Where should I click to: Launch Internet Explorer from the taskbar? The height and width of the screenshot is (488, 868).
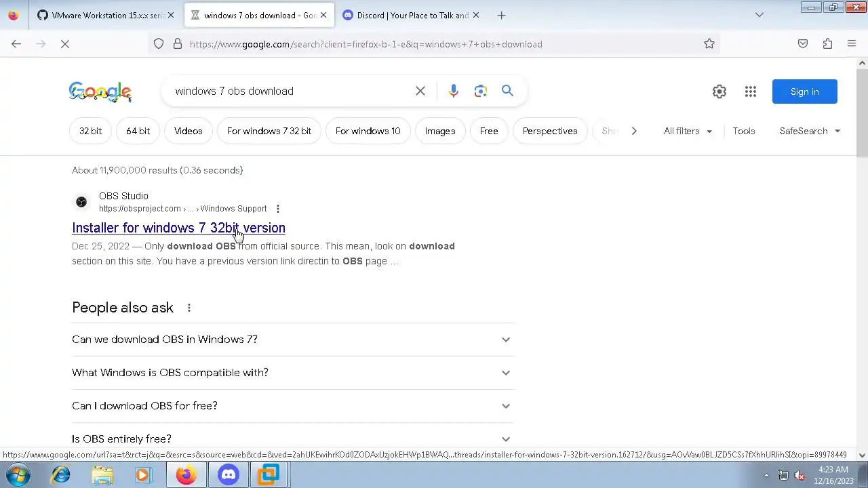pos(61,475)
